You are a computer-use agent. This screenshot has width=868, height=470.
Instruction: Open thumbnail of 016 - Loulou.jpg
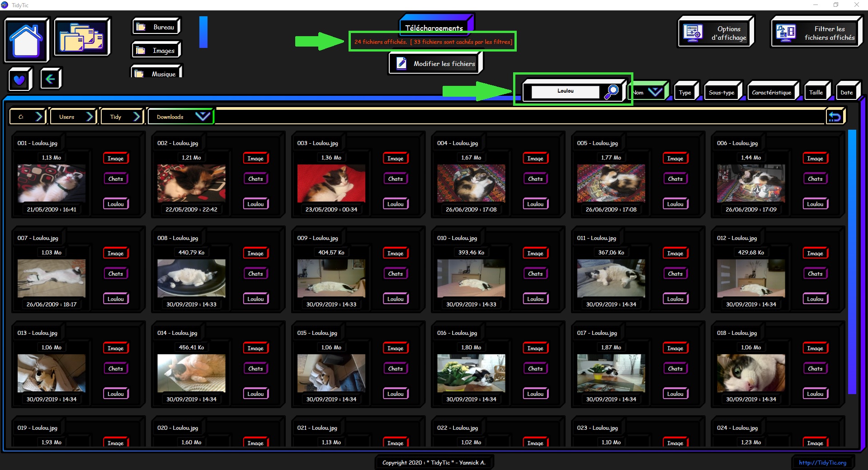click(x=471, y=373)
